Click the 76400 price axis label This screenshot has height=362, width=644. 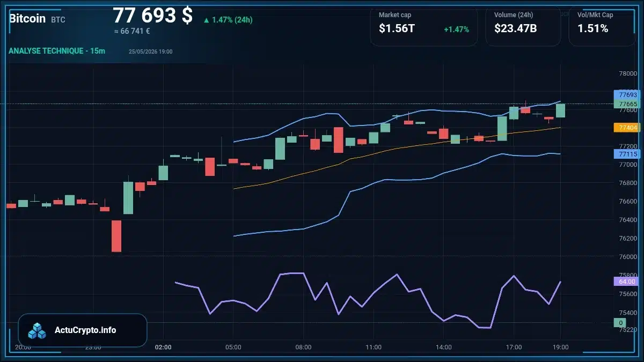coord(627,220)
